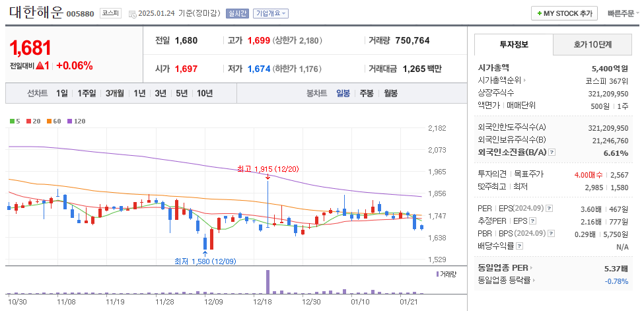Click the 거래량 purple legend marker
This screenshot has width=644, height=311.
[437, 274]
